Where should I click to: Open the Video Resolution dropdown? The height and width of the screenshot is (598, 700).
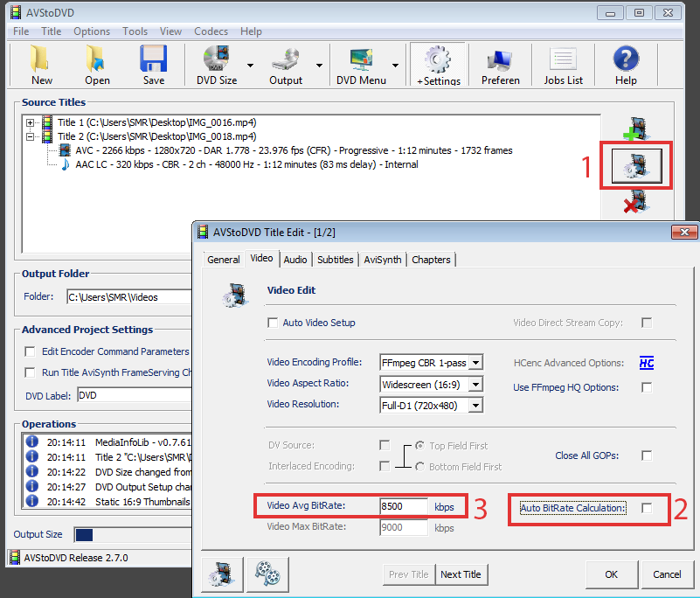point(476,406)
